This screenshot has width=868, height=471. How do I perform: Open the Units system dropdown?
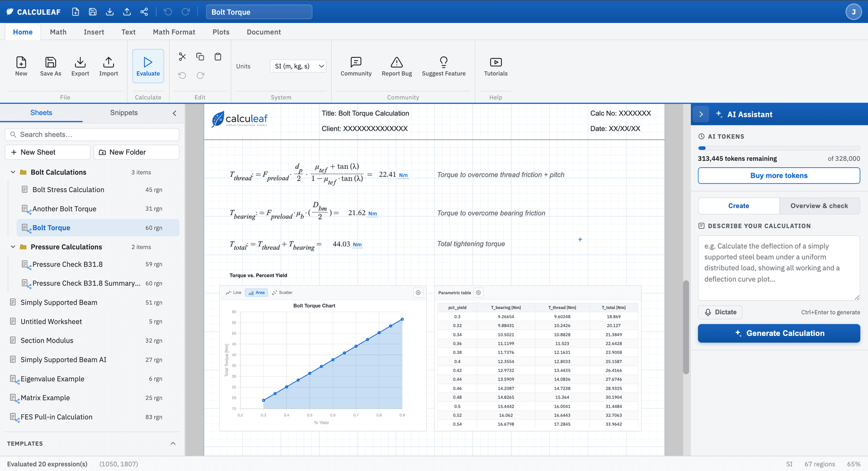click(x=298, y=66)
